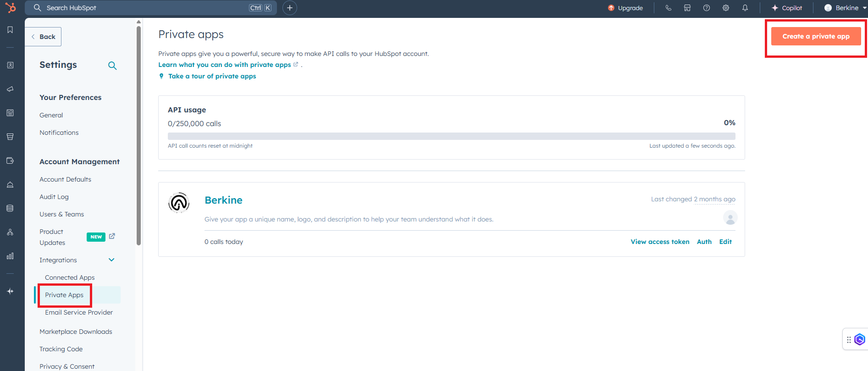Open the Berkine account dropdown
Viewport: 868px width, 371px height.
point(845,8)
